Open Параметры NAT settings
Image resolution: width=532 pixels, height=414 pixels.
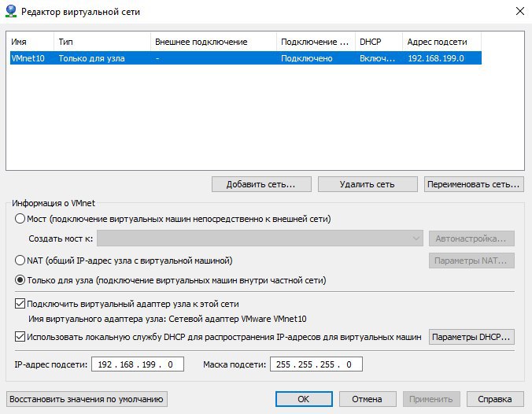click(471, 261)
